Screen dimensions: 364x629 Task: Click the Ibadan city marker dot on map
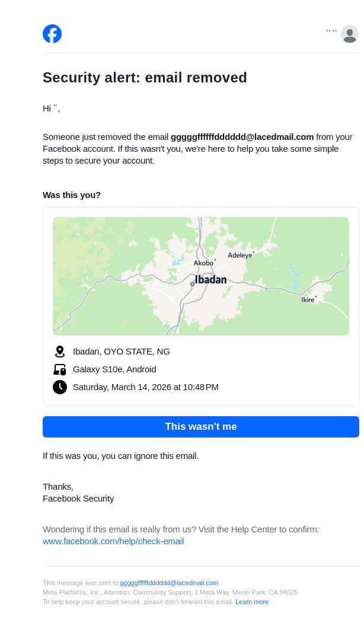click(x=192, y=284)
